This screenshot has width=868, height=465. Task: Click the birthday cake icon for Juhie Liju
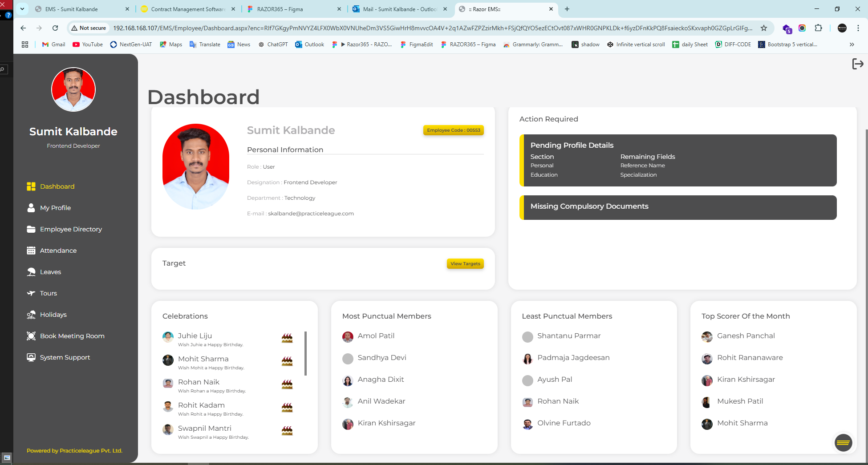click(x=287, y=339)
